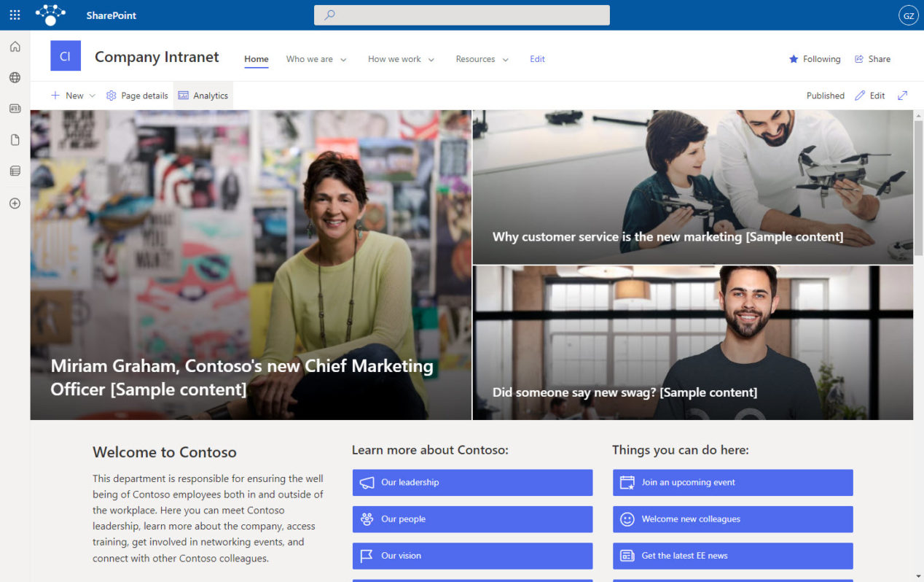The height and width of the screenshot is (582, 924).
Task: Click the Things you can do here heading
Action: pyautogui.click(x=681, y=450)
